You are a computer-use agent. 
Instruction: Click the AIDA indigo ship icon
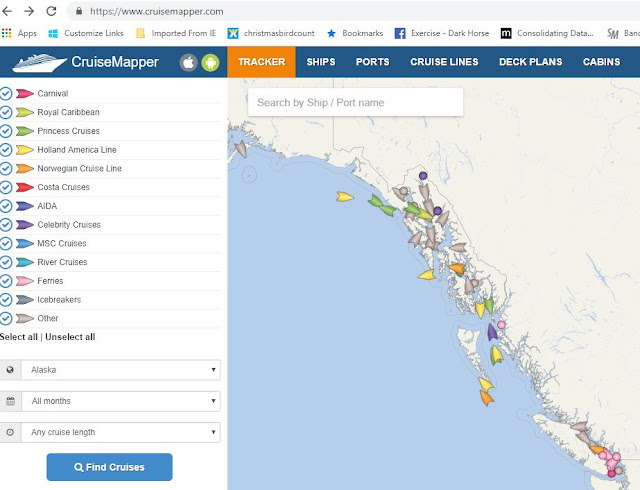pos(24,206)
